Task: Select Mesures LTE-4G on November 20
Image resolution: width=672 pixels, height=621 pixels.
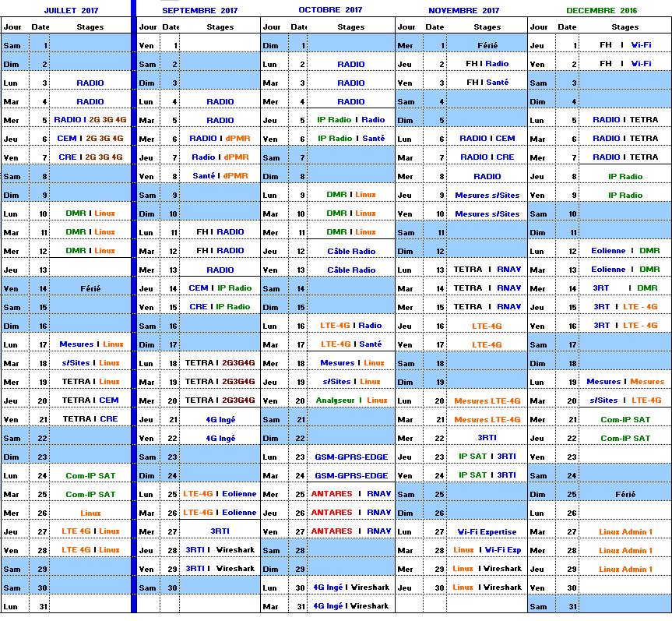Action: tap(487, 400)
